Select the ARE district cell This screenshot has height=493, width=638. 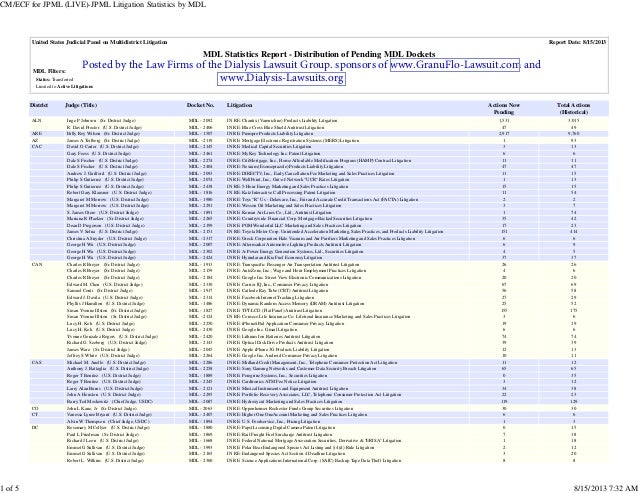[x=37, y=133]
